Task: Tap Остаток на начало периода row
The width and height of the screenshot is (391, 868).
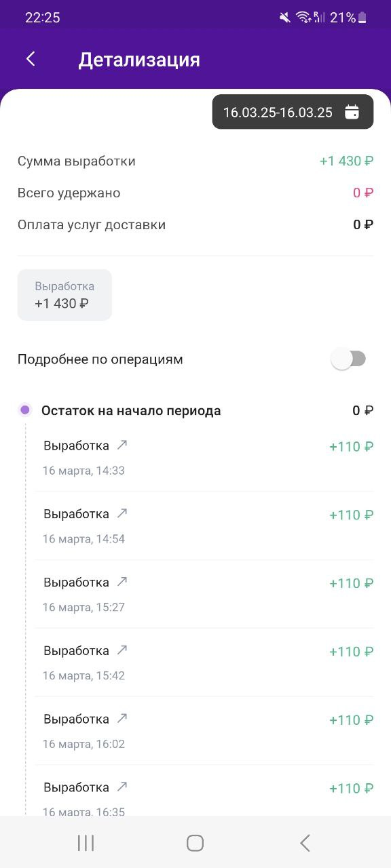Action: click(195, 410)
